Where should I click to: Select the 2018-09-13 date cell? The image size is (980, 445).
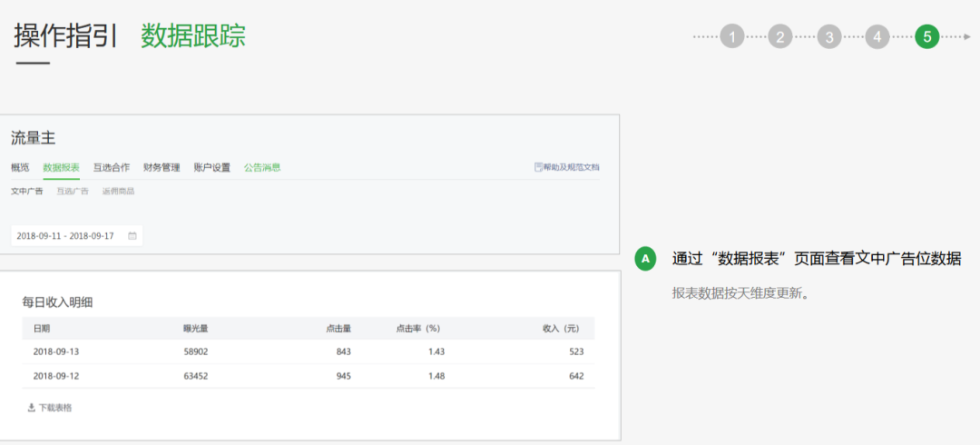point(56,351)
